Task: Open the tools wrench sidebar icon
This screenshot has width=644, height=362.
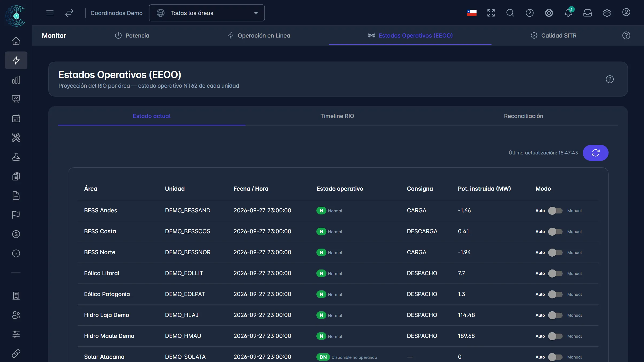Action: pos(16,138)
